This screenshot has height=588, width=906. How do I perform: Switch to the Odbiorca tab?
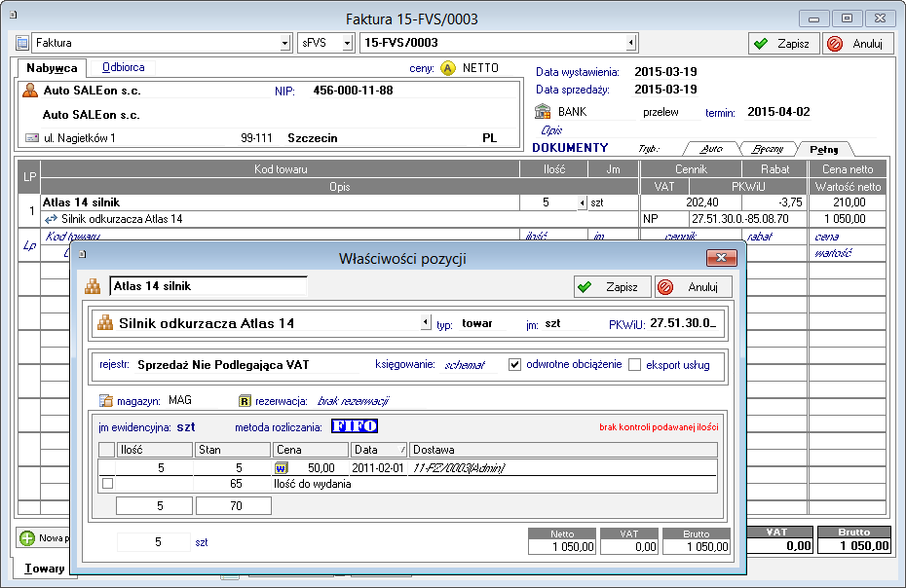point(124,67)
